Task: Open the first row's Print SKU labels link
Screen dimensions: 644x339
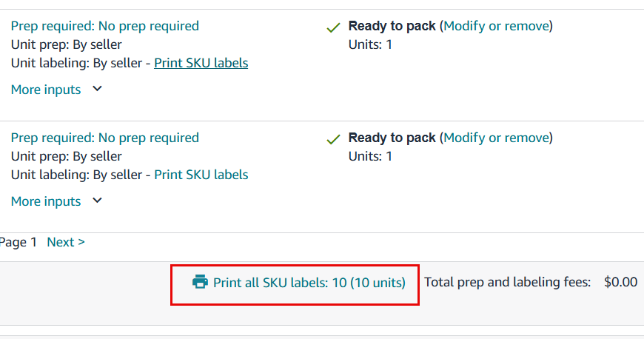Action: pyautogui.click(x=201, y=63)
